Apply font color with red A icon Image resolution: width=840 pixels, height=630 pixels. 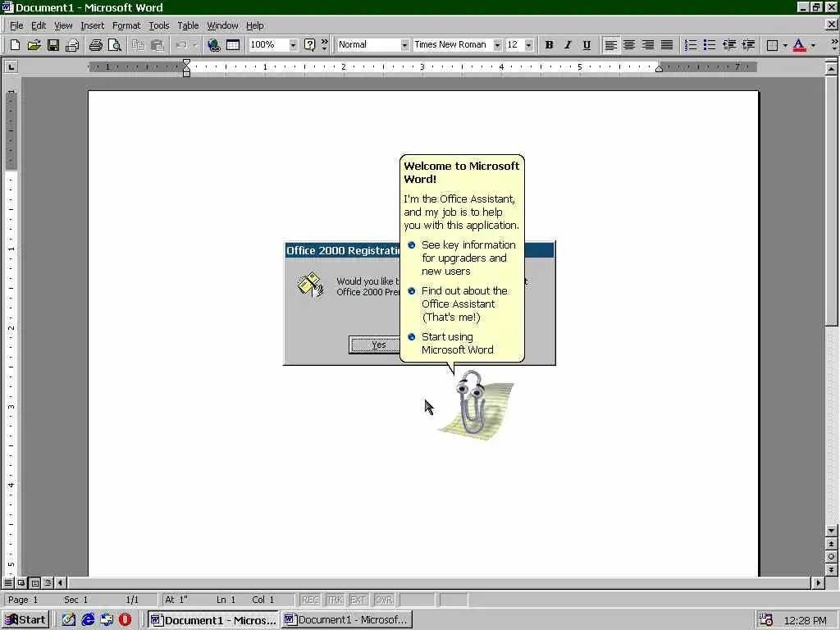[x=799, y=45]
